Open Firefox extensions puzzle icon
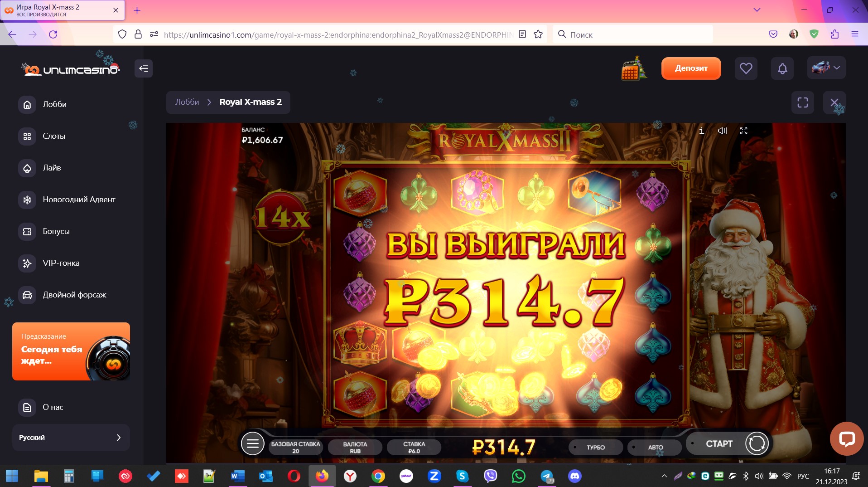The image size is (868, 487). 834,34
